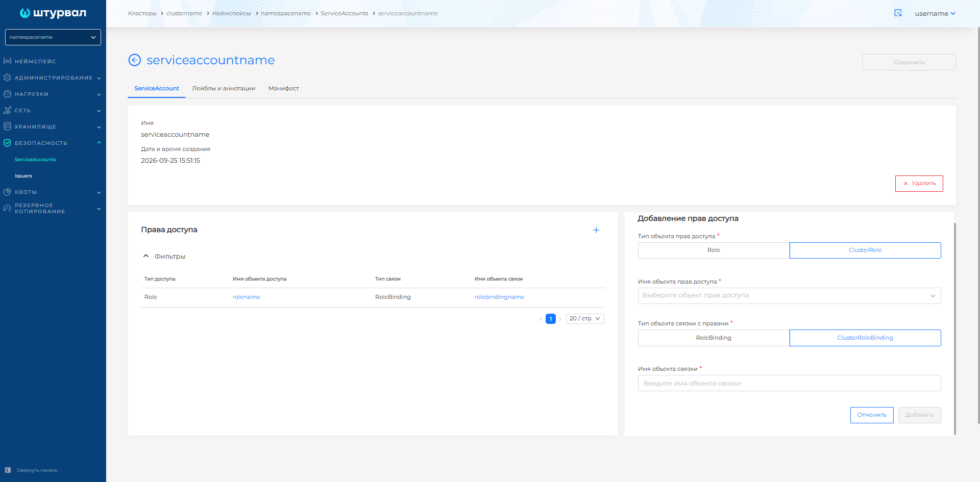Click the Хранилище storage icon
Viewport: 980px width, 482px height.
[7, 126]
